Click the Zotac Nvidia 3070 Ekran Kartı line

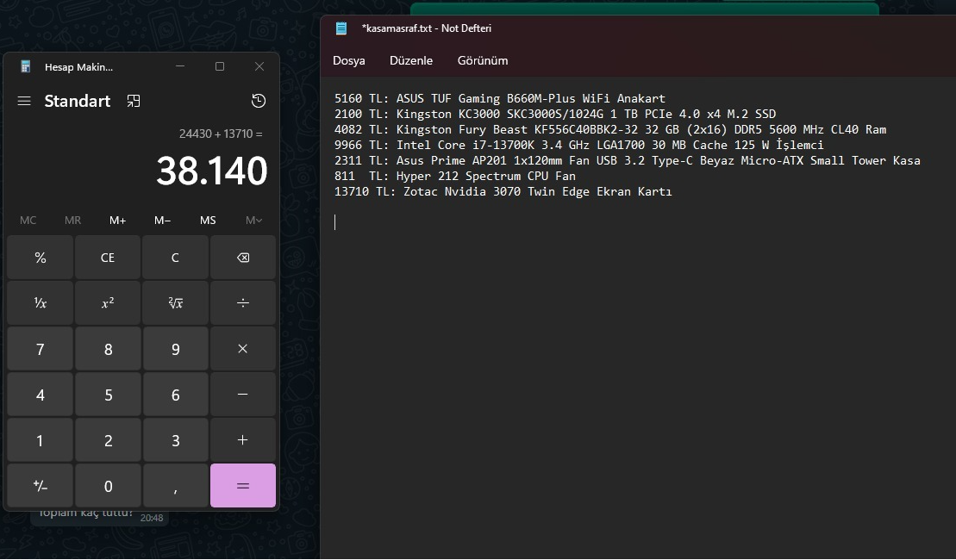point(503,192)
